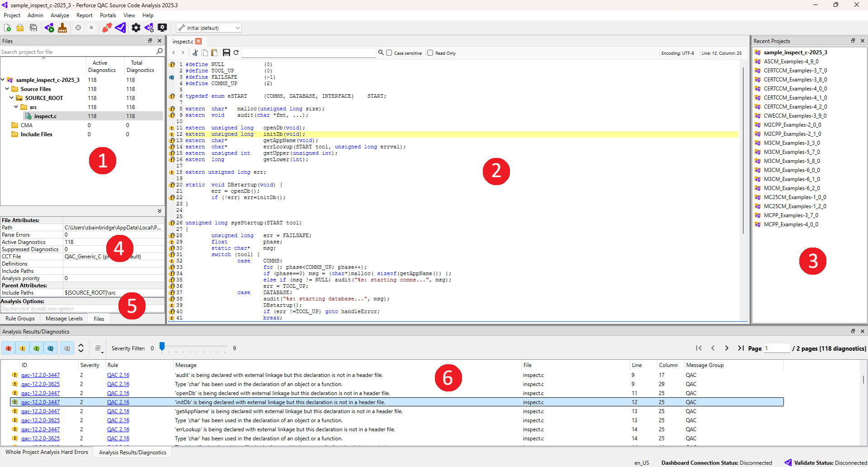This screenshot has height=467, width=868.
Task: Enable Case sensitive search option
Action: [x=389, y=53]
